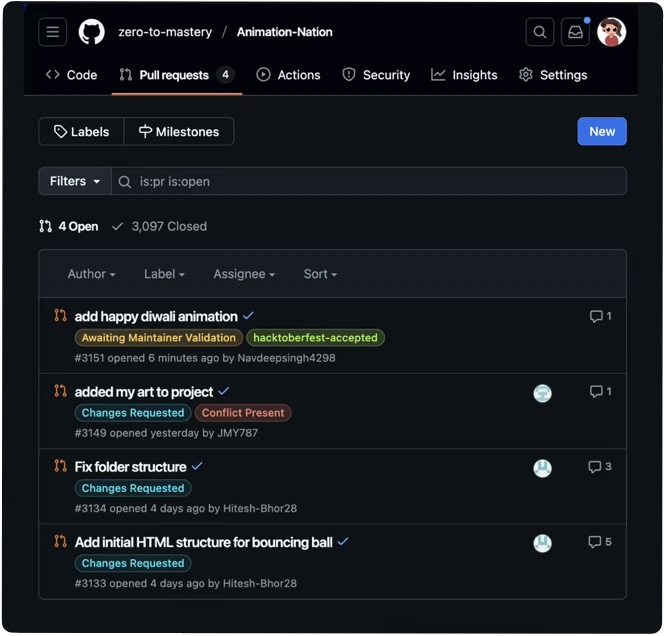Click the GitHub logo icon
Image resolution: width=666 pixels, height=636 pixels.
pyautogui.click(x=92, y=32)
